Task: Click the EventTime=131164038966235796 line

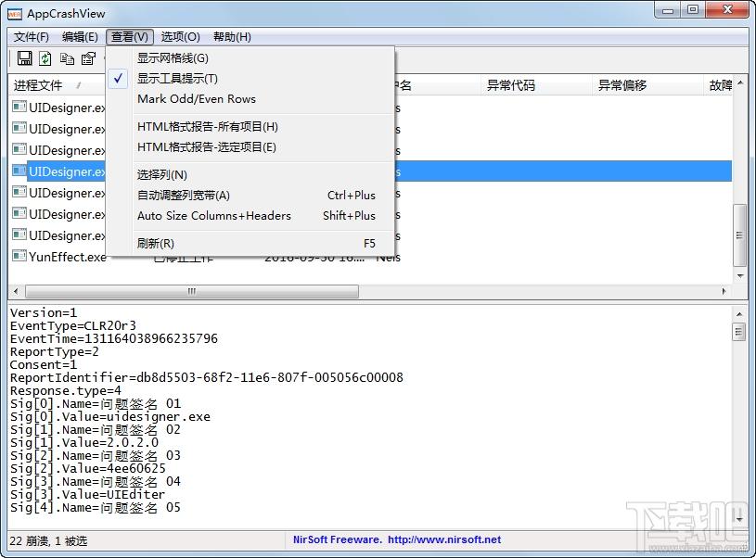Action: pos(114,338)
